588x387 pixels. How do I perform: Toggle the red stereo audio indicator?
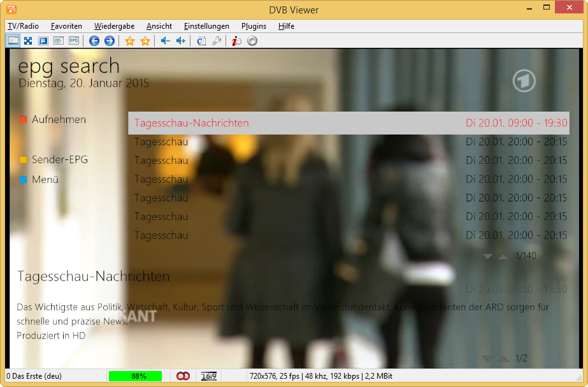[183, 376]
